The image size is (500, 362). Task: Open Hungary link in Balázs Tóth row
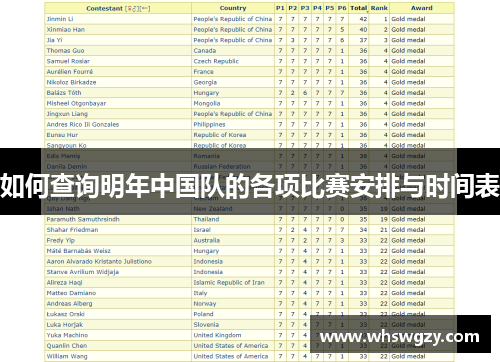(206, 93)
